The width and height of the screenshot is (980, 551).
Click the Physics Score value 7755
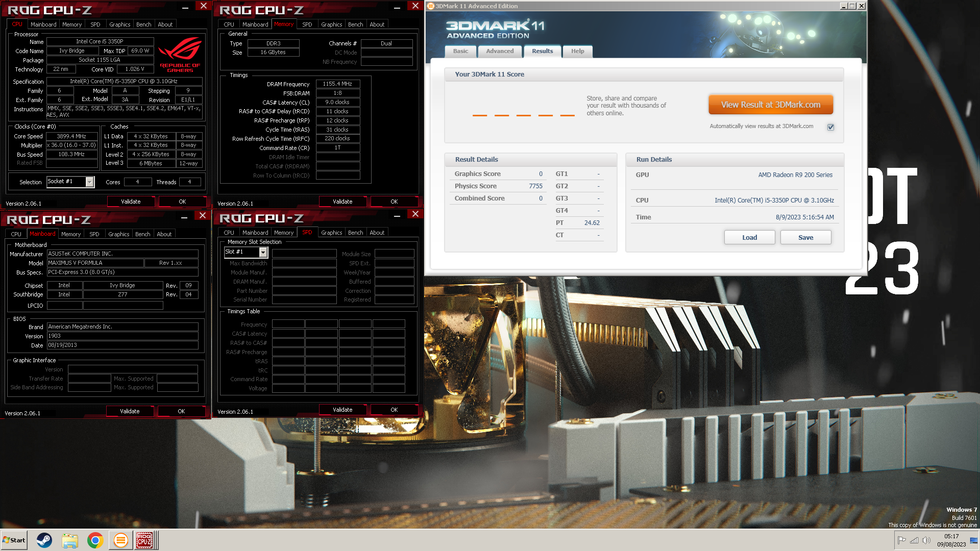point(535,186)
